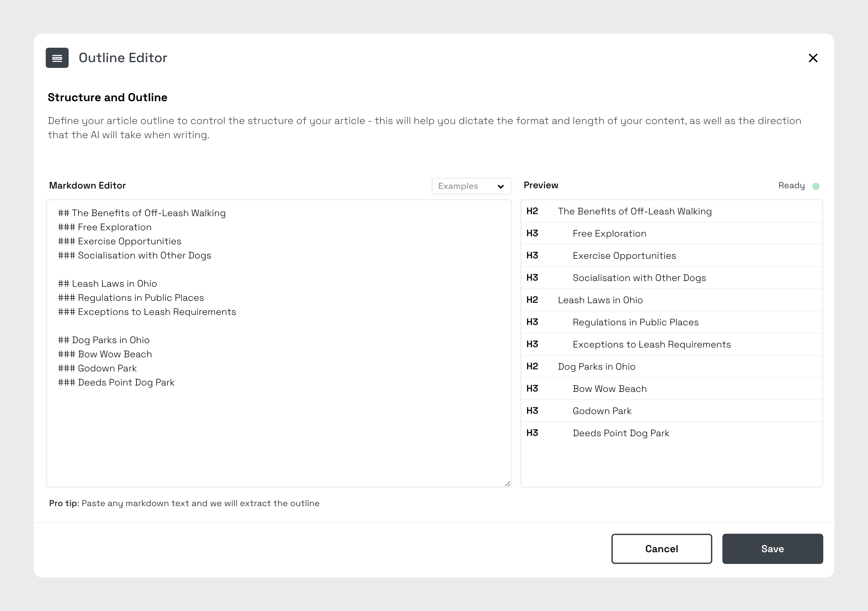This screenshot has width=868, height=611.
Task: Click the '## Leash Laws in Ohio' editor line
Action: click(x=107, y=284)
